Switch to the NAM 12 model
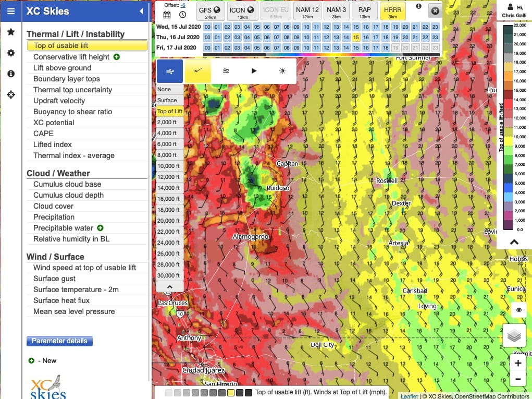 point(307,11)
